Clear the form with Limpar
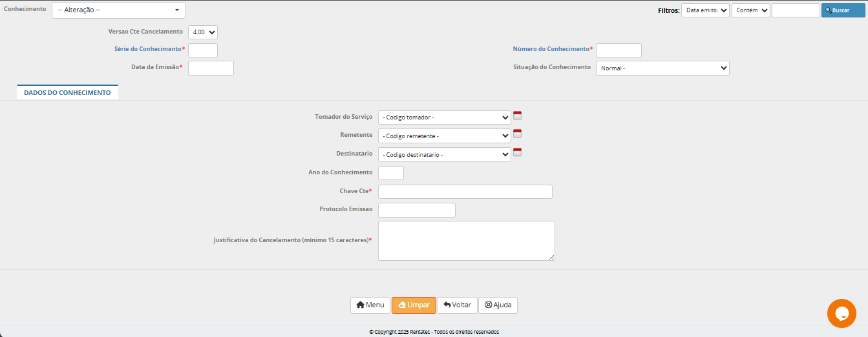This screenshot has width=868, height=337. (x=414, y=305)
